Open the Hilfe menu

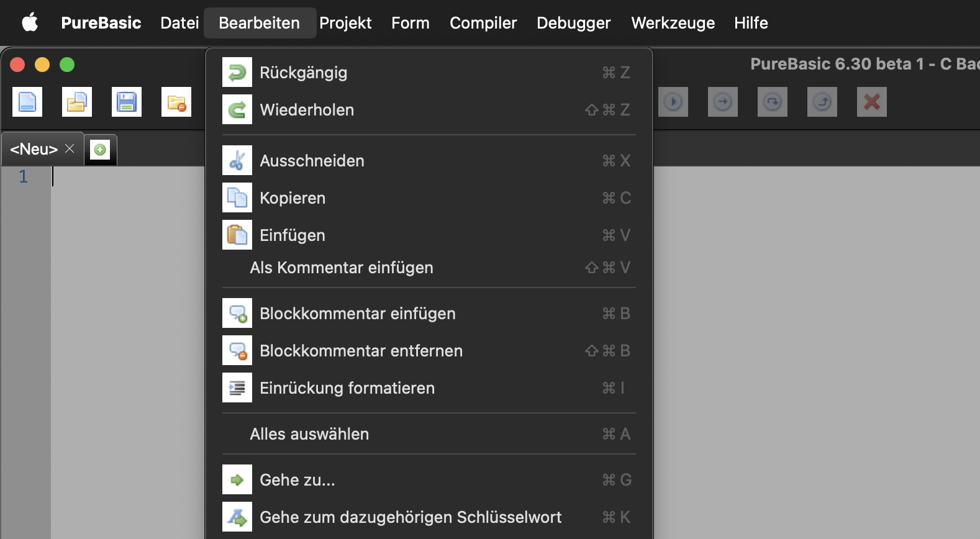pos(751,23)
